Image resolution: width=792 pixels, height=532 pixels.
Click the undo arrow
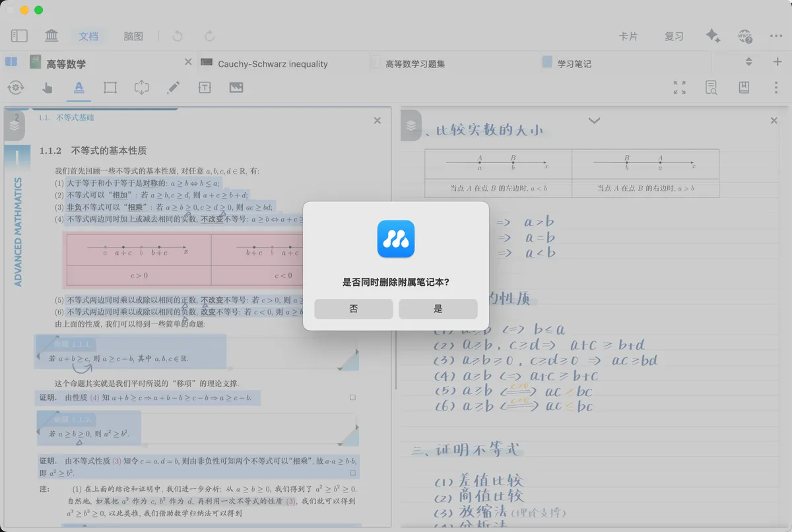(177, 36)
